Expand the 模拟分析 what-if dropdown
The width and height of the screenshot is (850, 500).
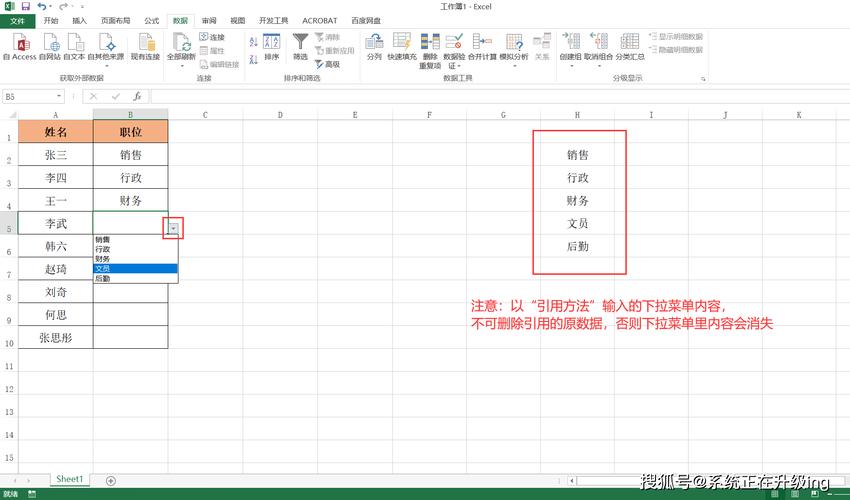click(x=514, y=66)
